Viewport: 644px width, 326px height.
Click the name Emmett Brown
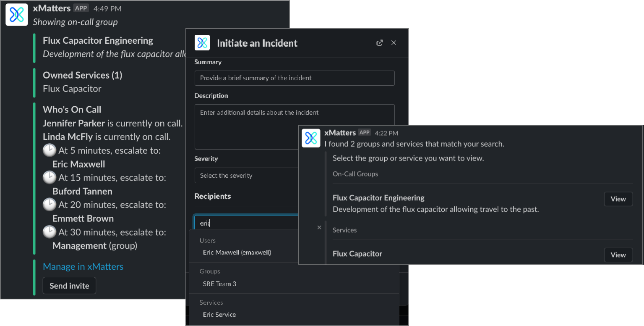(83, 219)
